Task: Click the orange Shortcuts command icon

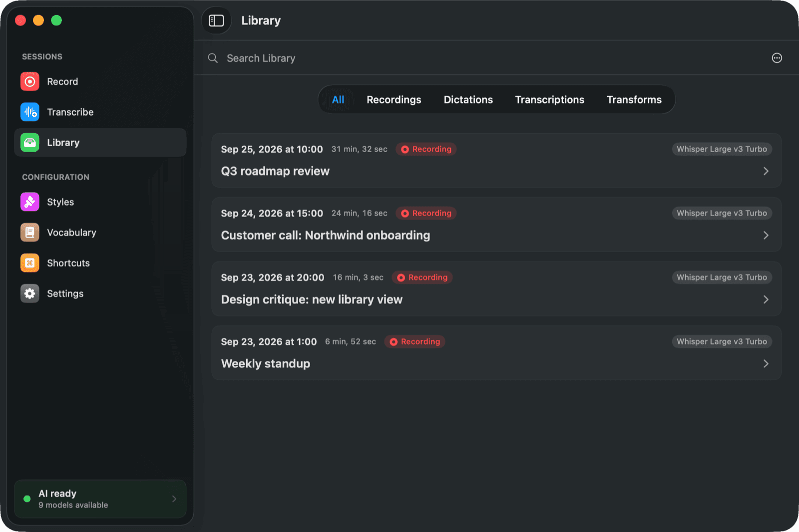Action: [x=30, y=263]
